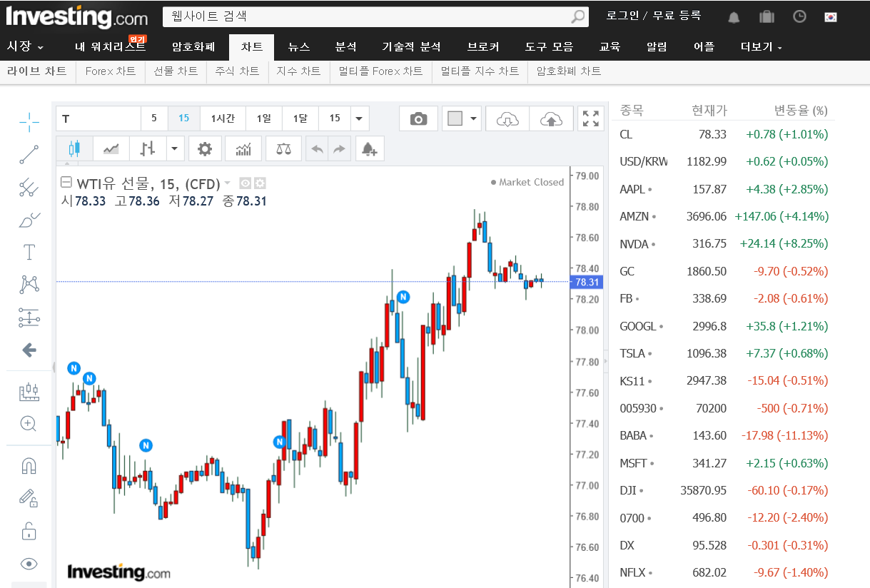Open series settings gear next to WTI title
Image resolution: width=870 pixels, height=588 pixels.
click(260, 183)
